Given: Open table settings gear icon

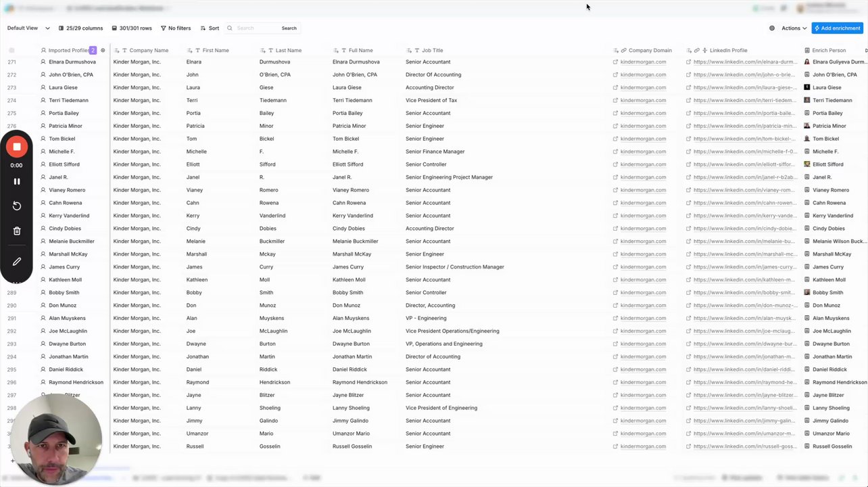Looking at the screenshot, I should point(772,28).
